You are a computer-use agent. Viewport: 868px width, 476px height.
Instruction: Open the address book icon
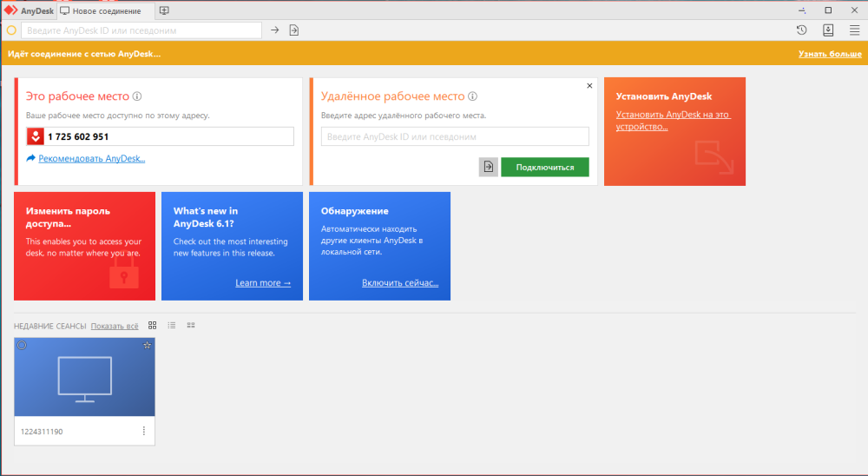coord(828,30)
